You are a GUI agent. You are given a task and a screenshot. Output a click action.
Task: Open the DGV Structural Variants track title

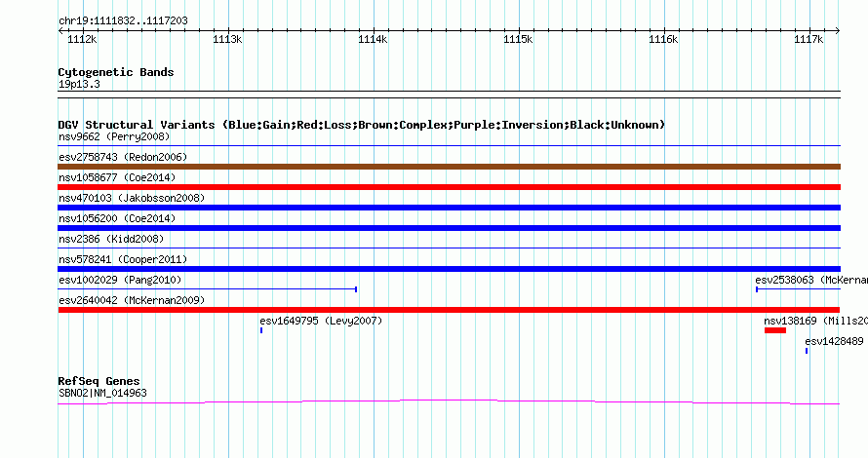[362, 125]
